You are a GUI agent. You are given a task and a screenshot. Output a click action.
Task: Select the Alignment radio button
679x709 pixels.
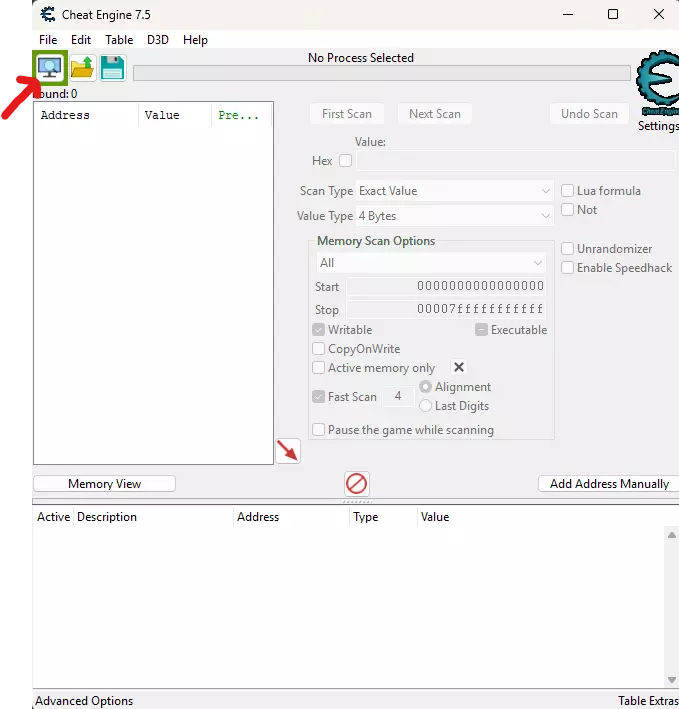(425, 387)
